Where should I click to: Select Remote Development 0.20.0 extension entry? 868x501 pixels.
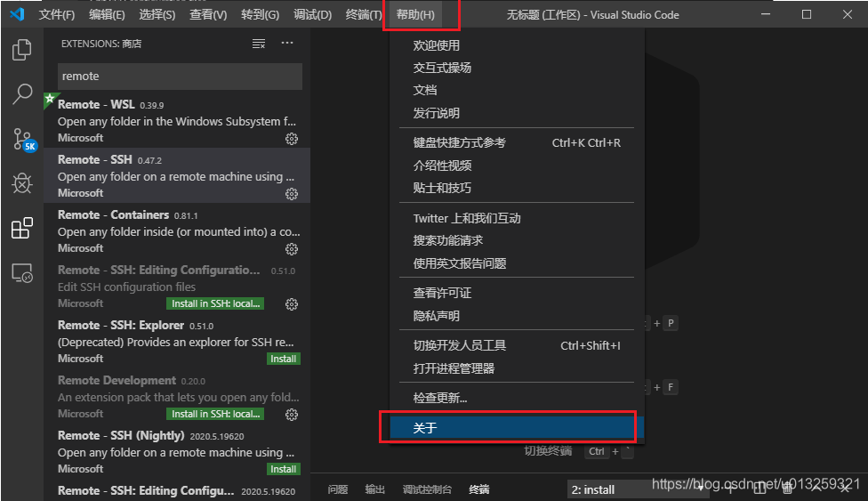pos(177,396)
